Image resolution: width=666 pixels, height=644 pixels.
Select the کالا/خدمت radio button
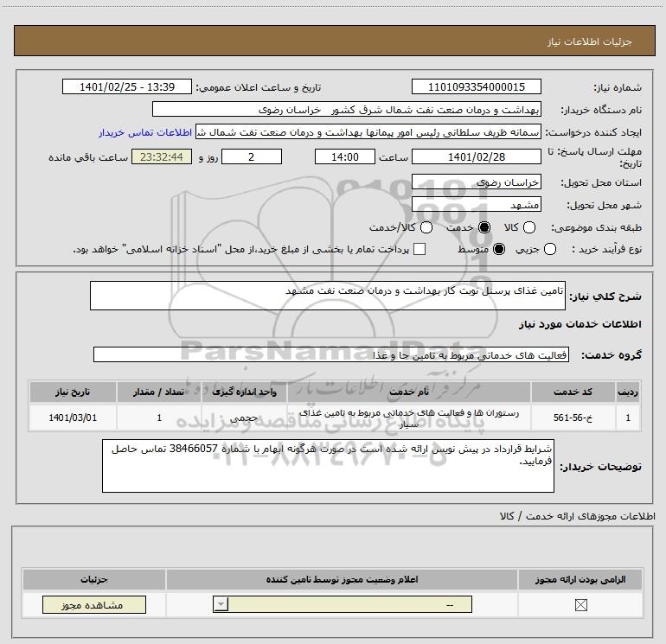[426, 227]
